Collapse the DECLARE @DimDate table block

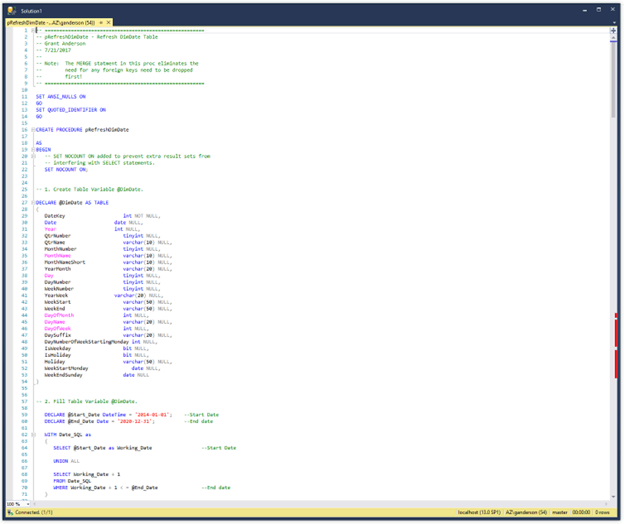32,202
